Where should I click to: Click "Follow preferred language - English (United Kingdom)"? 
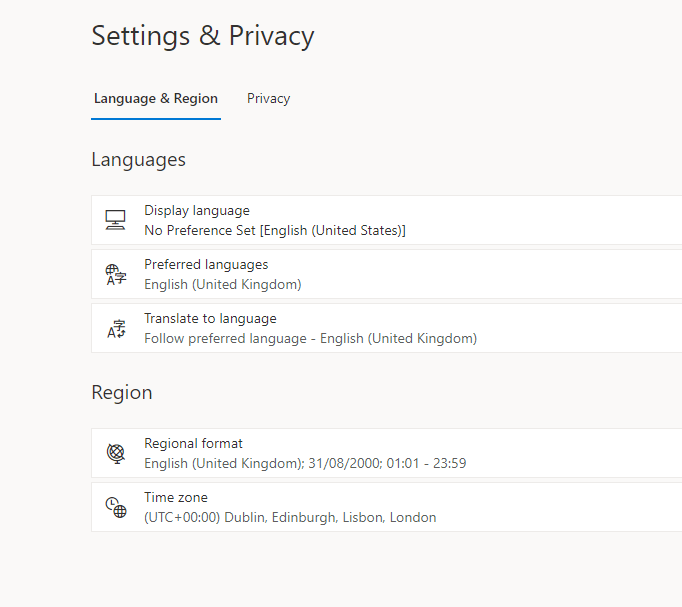(311, 338)
